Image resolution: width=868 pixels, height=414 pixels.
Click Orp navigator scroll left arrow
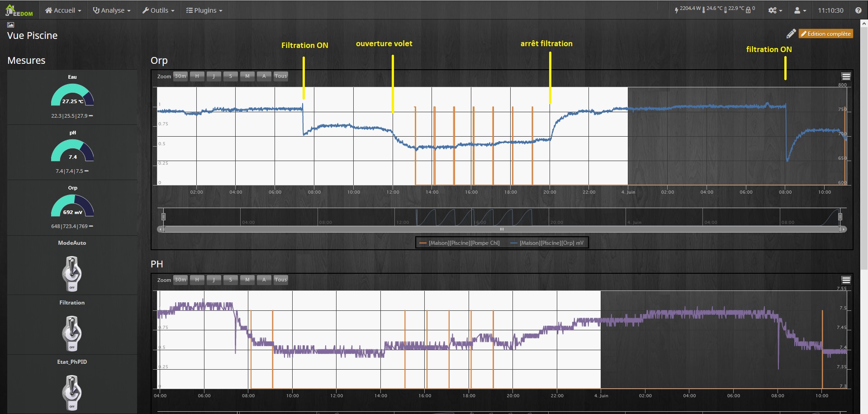pos(160,229)
